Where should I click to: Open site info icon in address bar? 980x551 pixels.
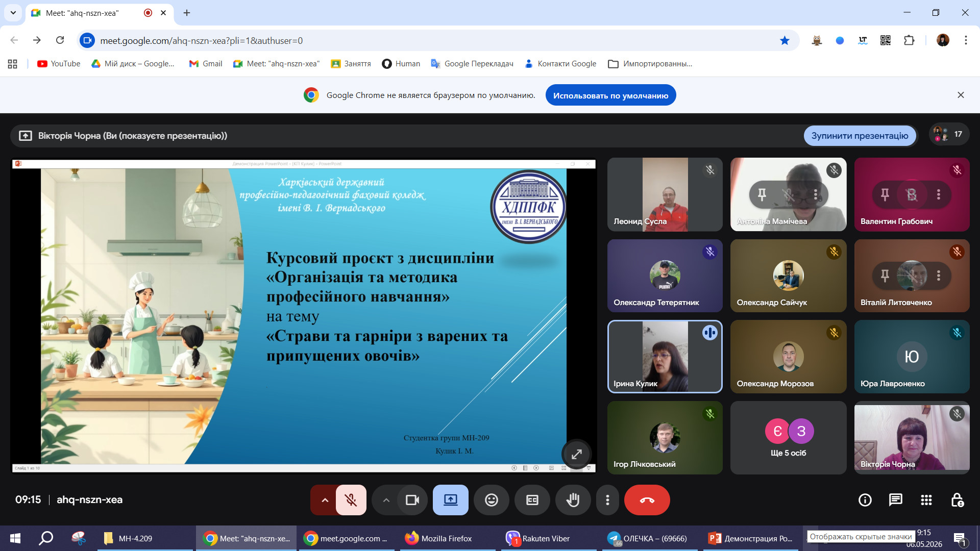click(x=88, y=40)
